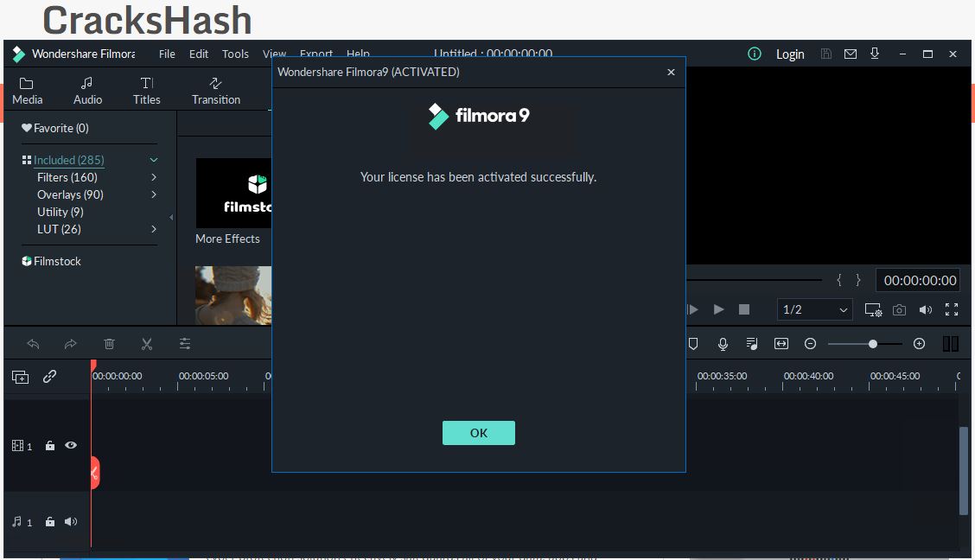Click the red playhead marker
The image size is (975, 560).
[93, 366]
